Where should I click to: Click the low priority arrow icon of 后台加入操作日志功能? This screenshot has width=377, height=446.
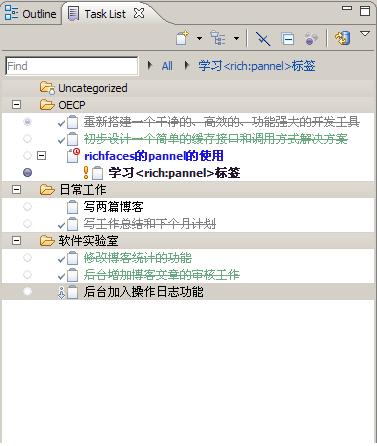pos(62,292)
